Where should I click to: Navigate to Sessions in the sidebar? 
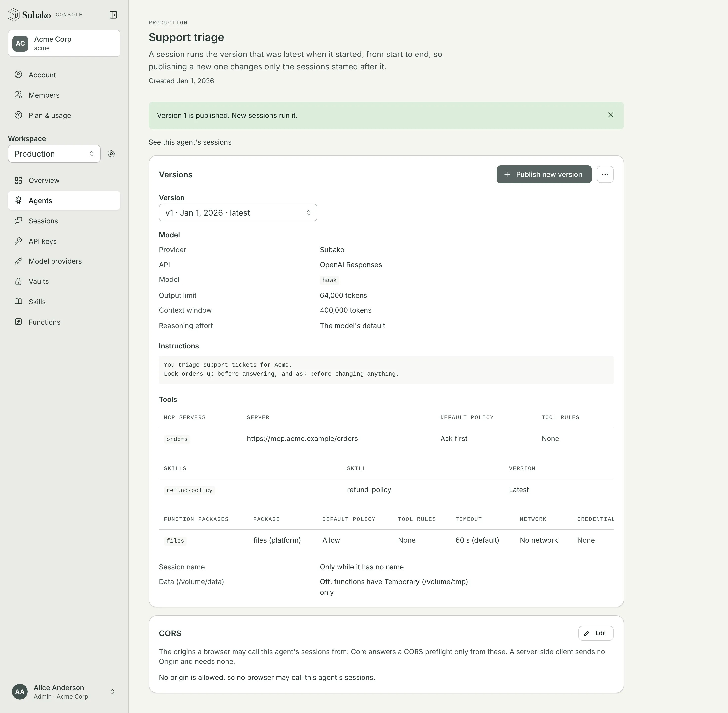click(x=64, y=221)
